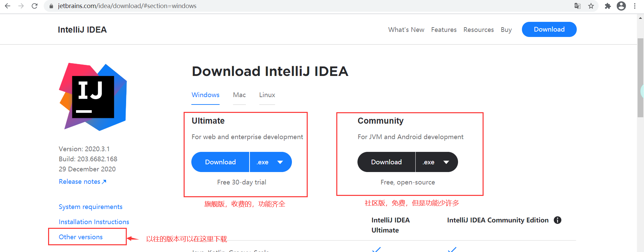Download the Community edition
The width and height of the screenshot is (644, 252).
click(386, 162)
